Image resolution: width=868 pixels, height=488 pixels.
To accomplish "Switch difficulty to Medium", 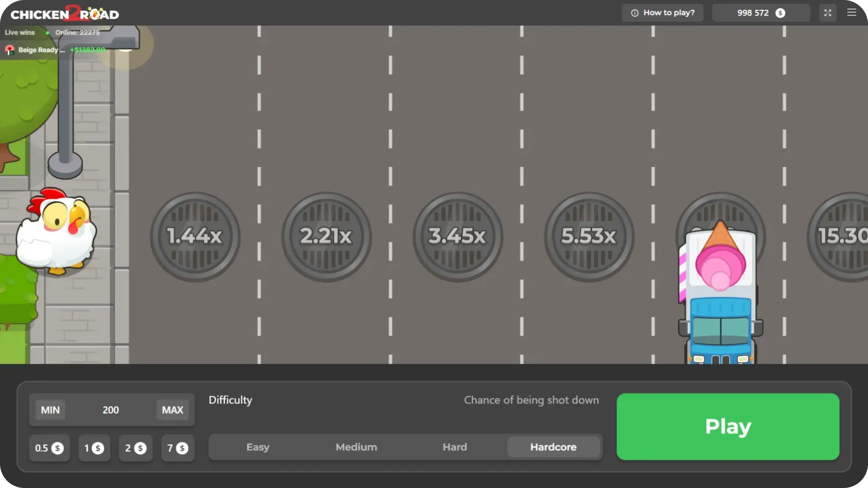I will (356, 447).
